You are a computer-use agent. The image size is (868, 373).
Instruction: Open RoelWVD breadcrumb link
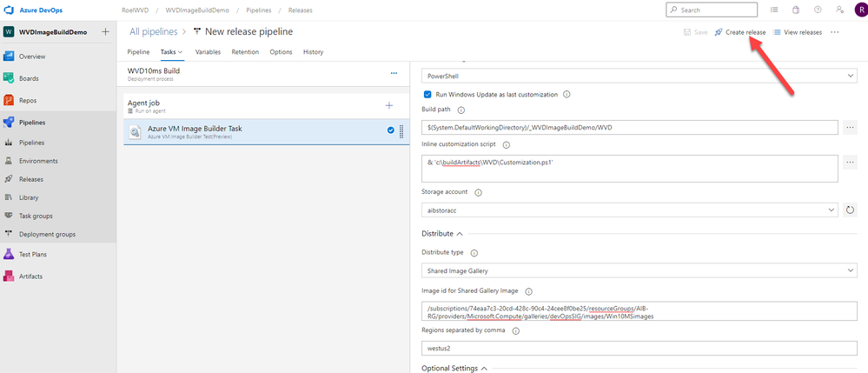(135, 10)
